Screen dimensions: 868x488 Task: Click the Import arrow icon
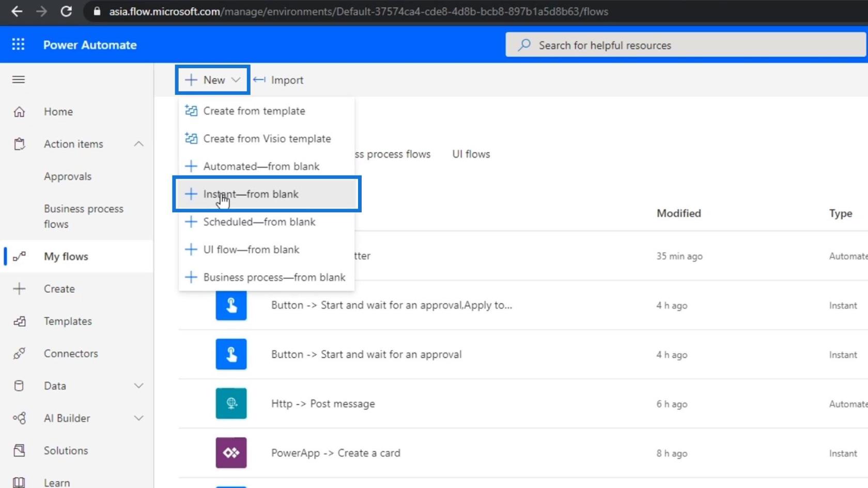[259, 80]
